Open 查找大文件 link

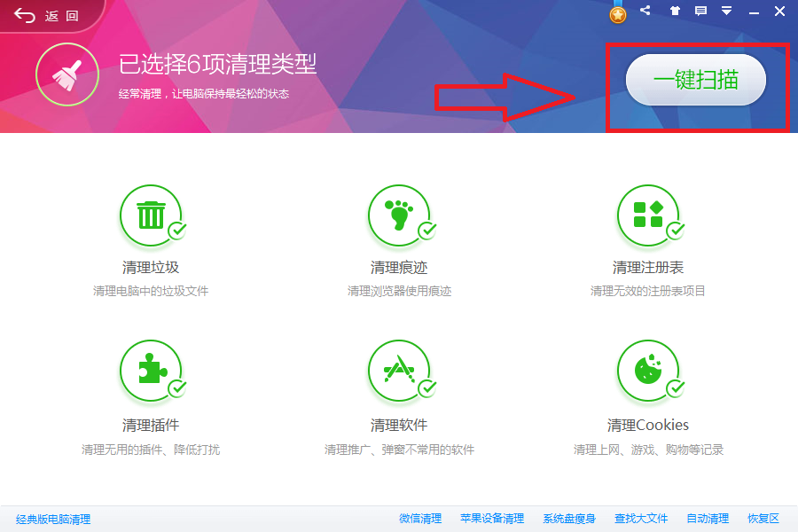[x=641, y=519]
